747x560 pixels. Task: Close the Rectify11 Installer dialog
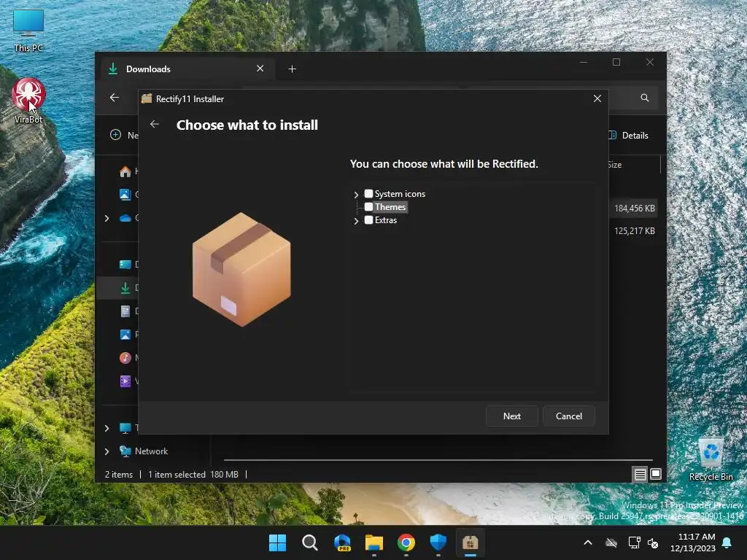tap(597, 98)
